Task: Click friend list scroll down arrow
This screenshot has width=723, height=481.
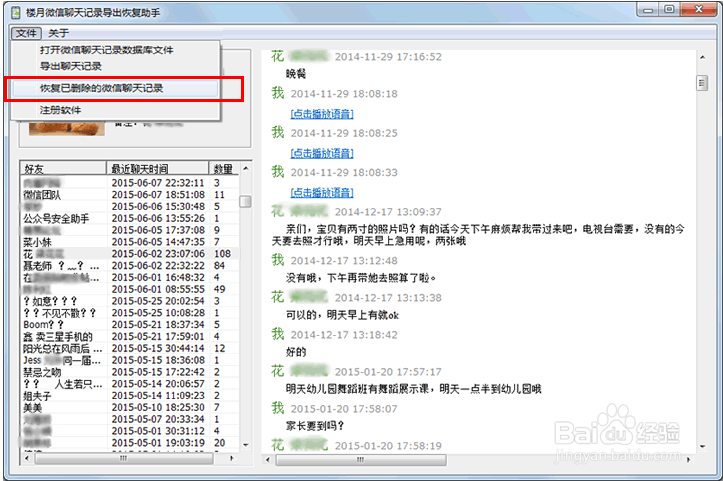Action: pyautogui.click(x=246, y=445)
